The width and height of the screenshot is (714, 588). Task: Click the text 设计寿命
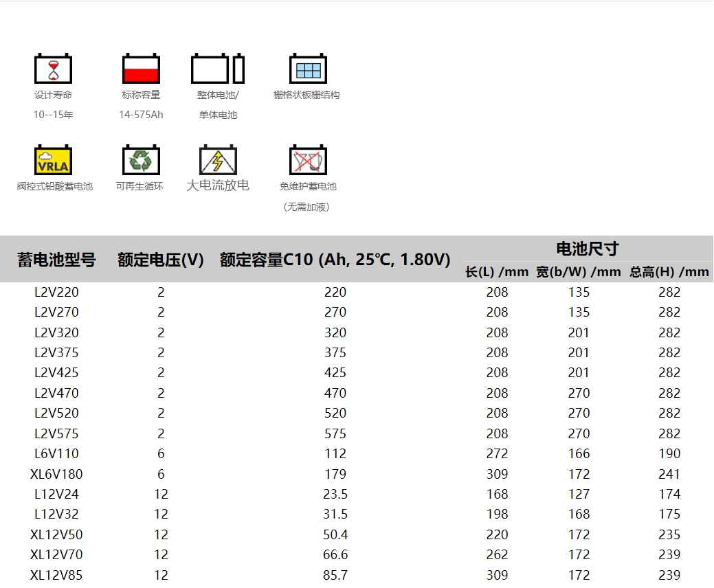tap(54, 95)
